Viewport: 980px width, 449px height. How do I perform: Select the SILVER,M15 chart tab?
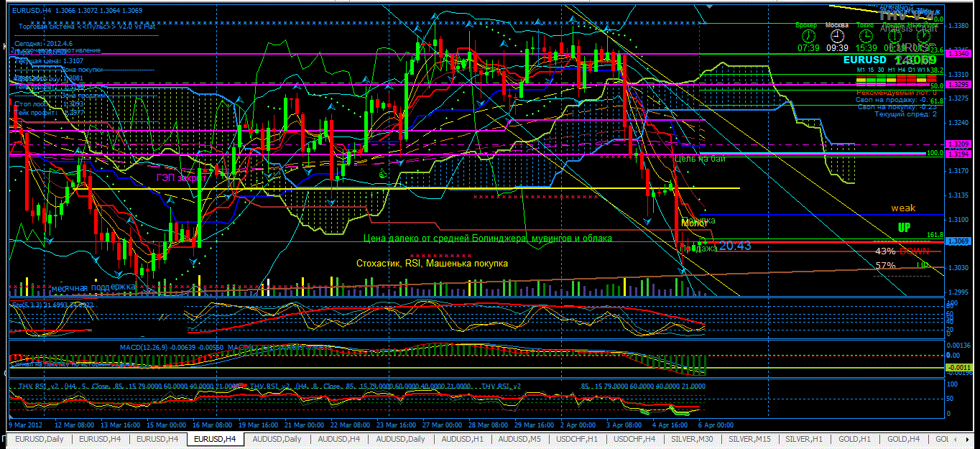click(x=748, y=439)
